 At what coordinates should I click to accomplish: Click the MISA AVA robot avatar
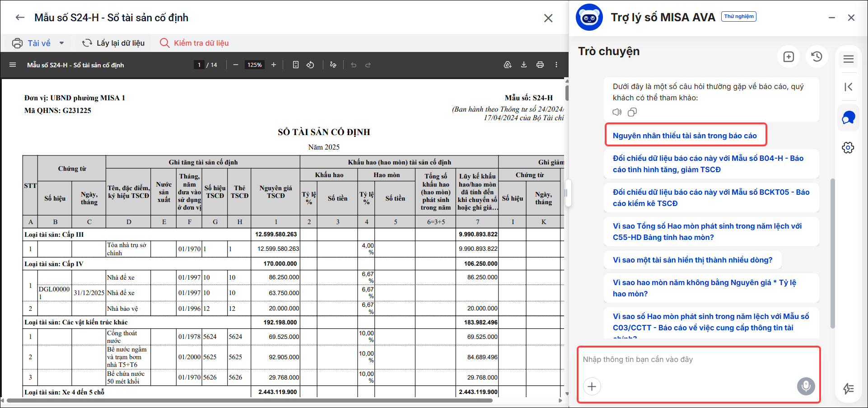[x=589, y=17]
